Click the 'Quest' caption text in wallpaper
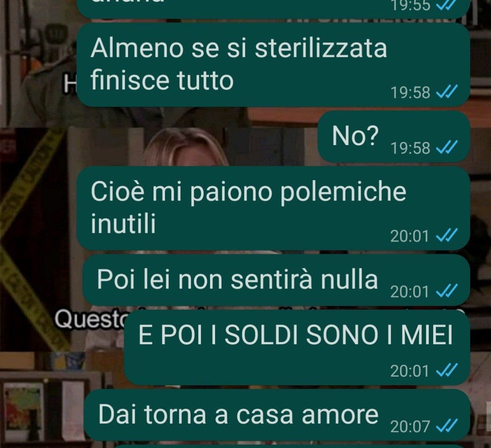491x448 pixels. [x=89, y=319]
